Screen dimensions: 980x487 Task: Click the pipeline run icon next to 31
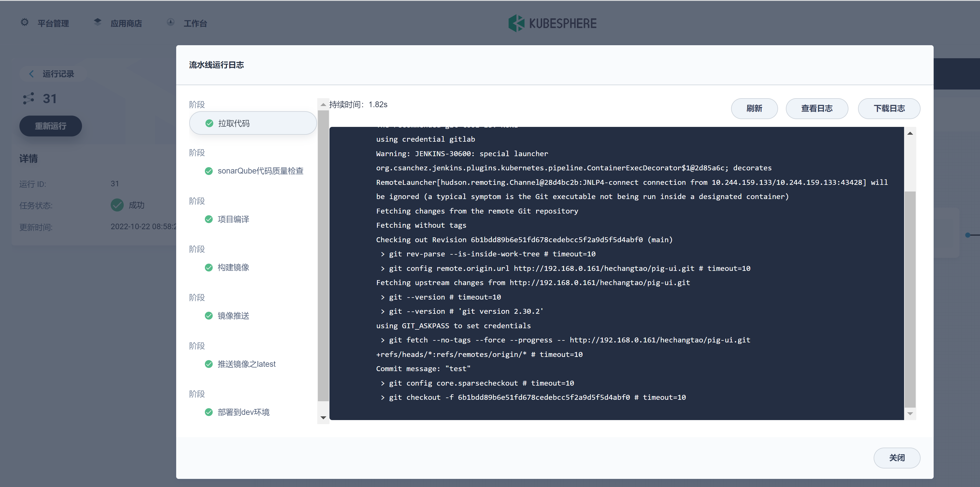[x=28, y=99]
